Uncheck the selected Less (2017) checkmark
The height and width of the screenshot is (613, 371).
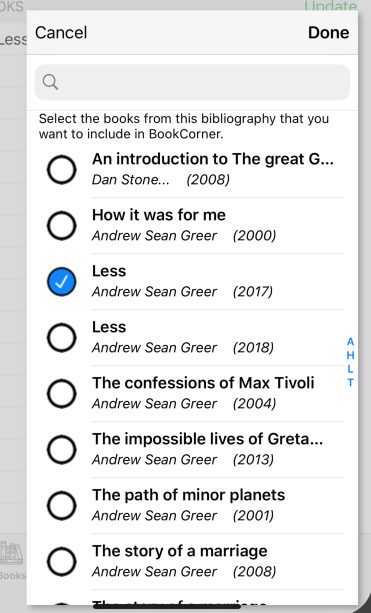pyautogui.click(x=61, y=281)
